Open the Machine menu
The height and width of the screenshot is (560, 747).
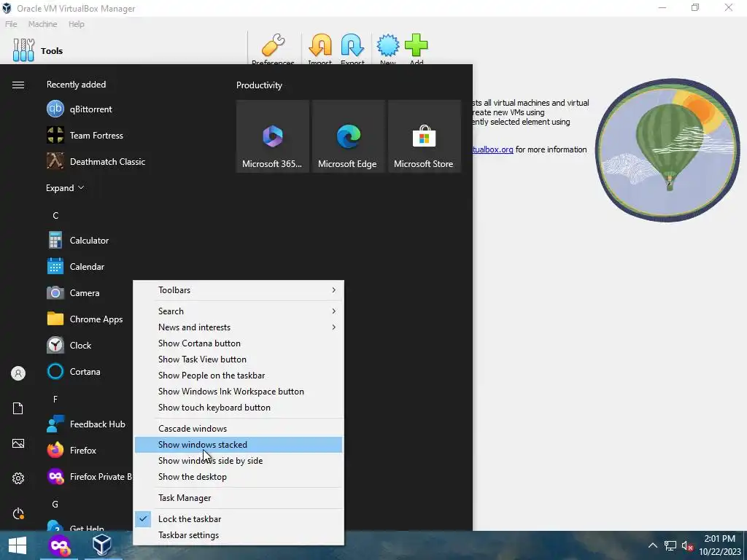(x=42, y=24)
